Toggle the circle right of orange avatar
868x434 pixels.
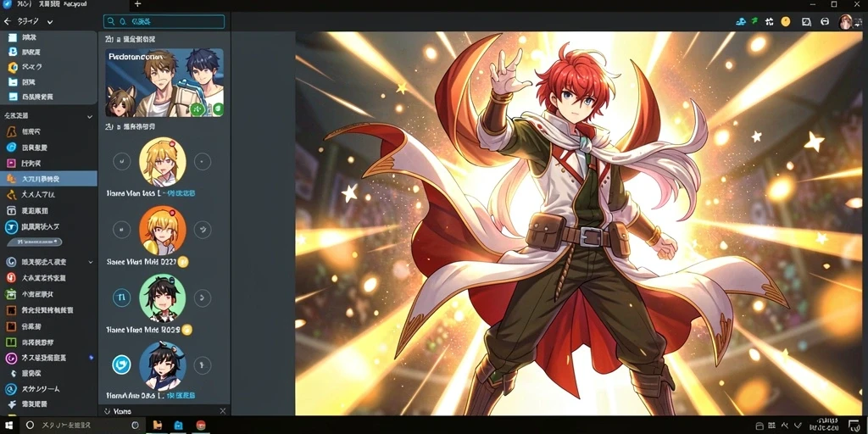tap(203, 229)
